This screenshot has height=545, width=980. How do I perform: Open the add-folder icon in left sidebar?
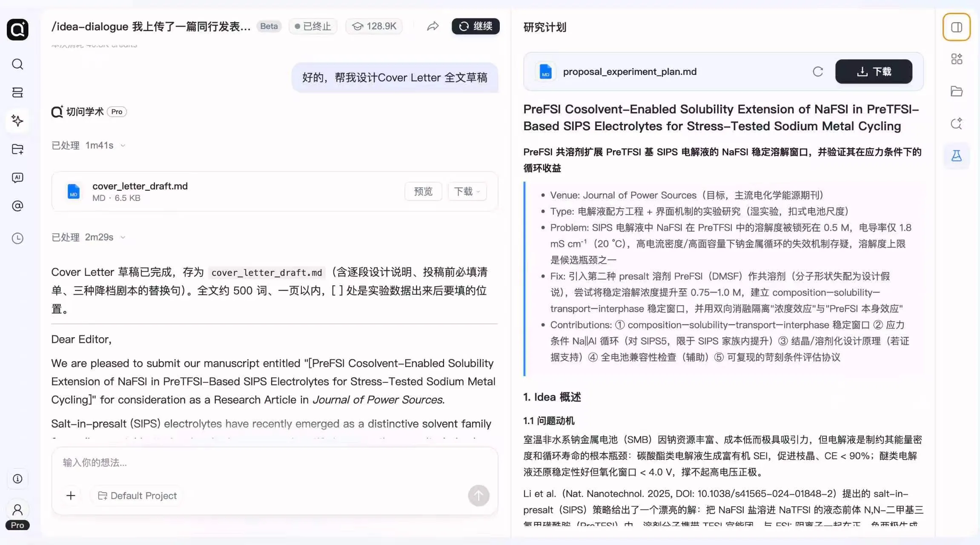[x=17, y=149]
